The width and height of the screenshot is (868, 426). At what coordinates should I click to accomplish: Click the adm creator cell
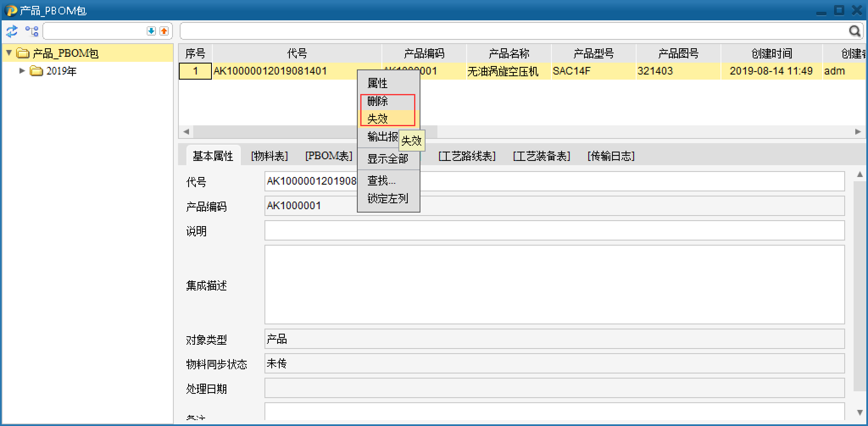point(845,71)
